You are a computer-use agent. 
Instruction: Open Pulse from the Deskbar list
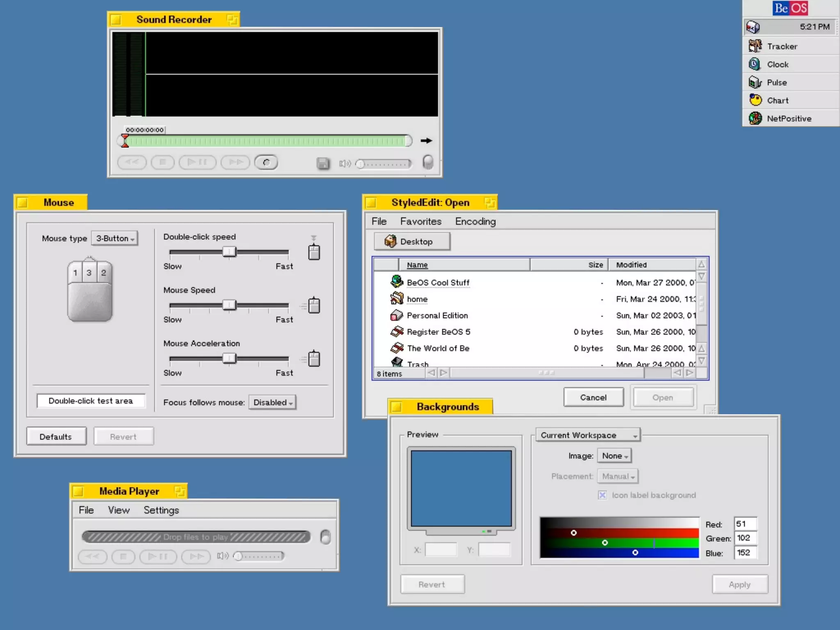click(x=776, y=82)
